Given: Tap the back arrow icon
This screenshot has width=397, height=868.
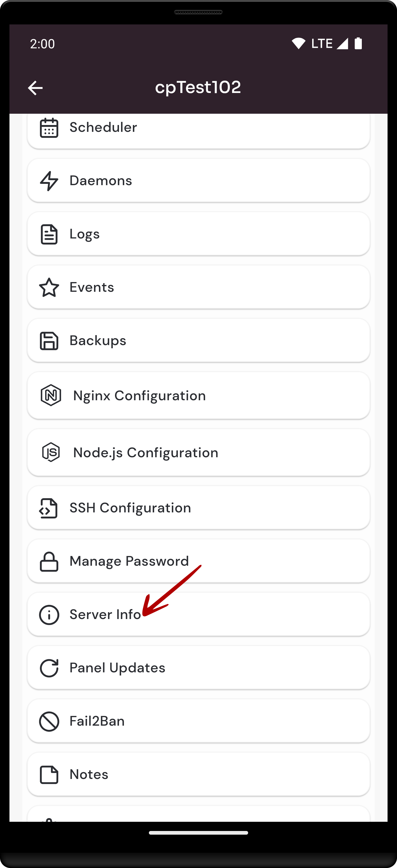Looking at the screenshot, I should pos(35,88).
